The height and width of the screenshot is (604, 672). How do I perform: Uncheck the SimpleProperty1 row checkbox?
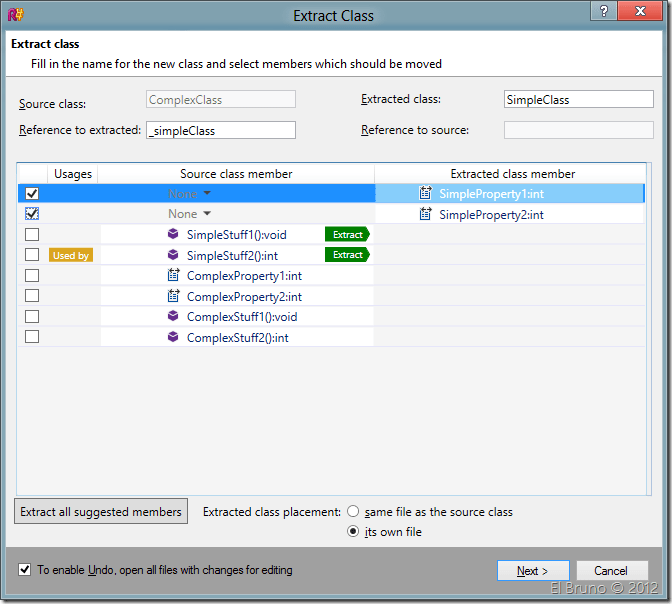pyautogui.click(x=32, y=194)
